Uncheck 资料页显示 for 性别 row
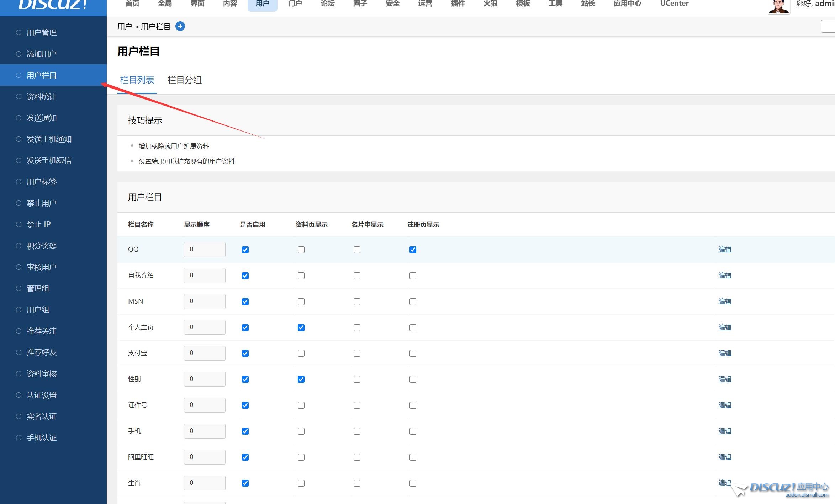 point(301,379)
